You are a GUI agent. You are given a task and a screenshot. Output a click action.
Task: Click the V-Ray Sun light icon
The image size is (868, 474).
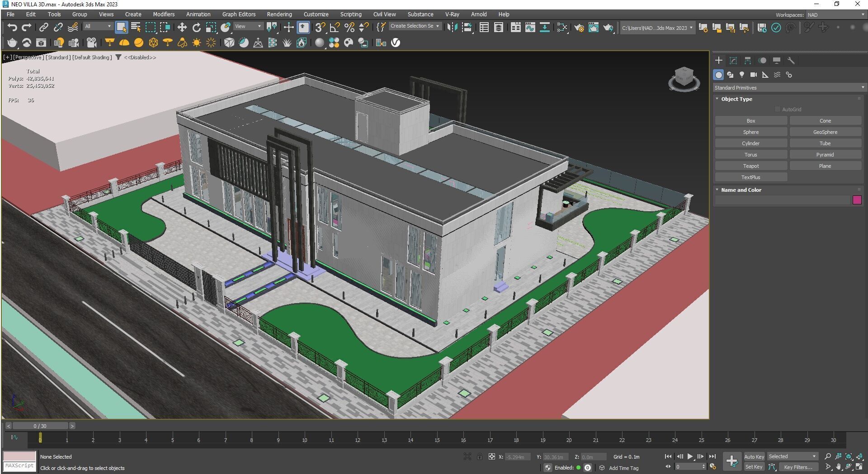tap(196, 43)
